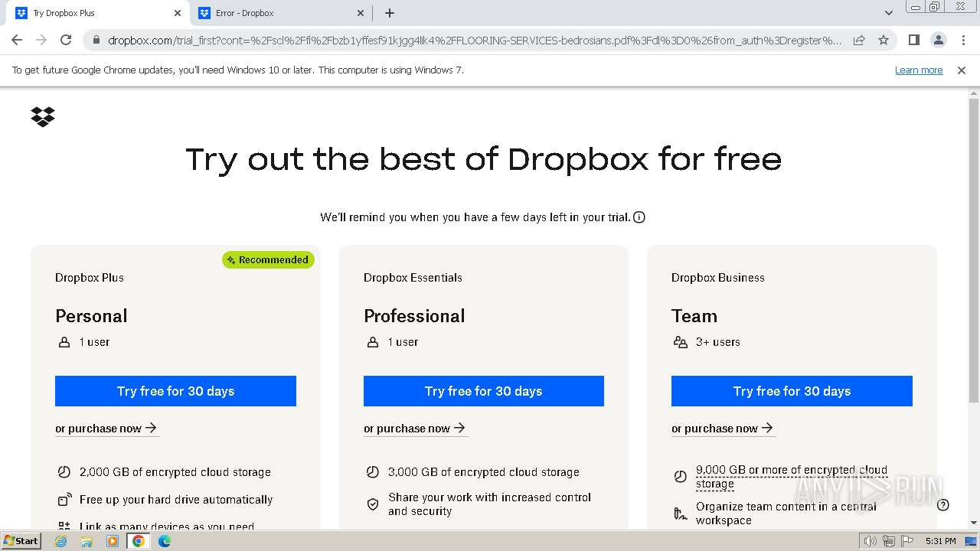
Task: Open the Learn more link
Action: click(919, 70)
